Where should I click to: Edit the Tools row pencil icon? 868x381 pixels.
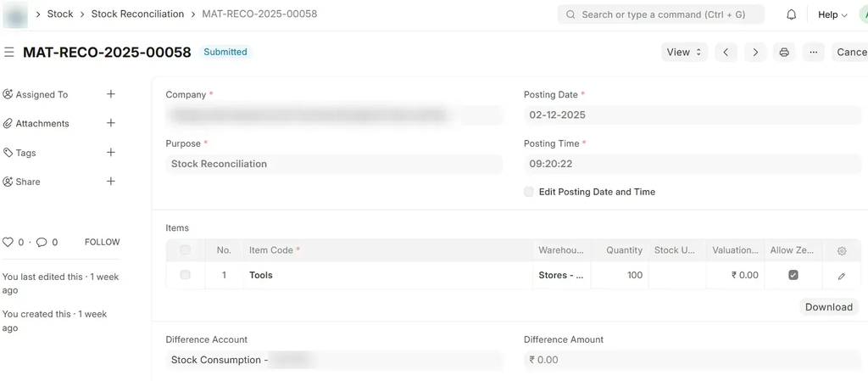841,276
